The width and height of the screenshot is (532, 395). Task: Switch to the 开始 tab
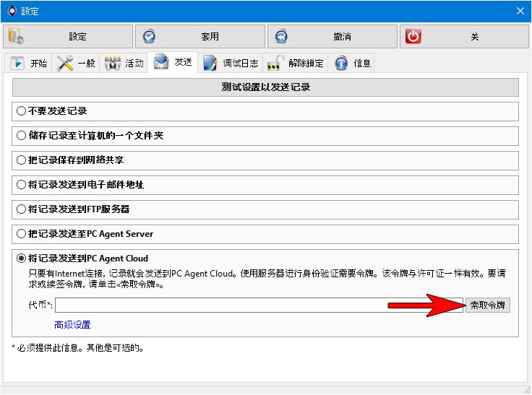pos(28,63)
